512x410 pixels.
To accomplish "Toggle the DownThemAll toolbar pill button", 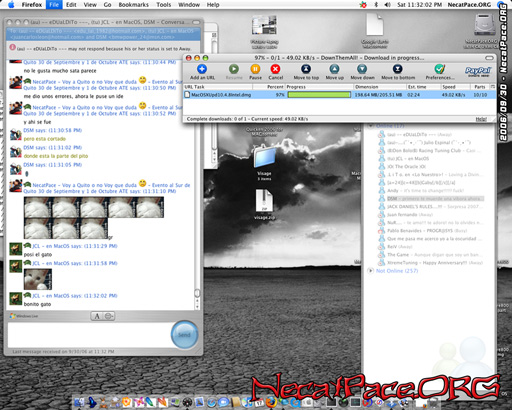I will 489,58.
